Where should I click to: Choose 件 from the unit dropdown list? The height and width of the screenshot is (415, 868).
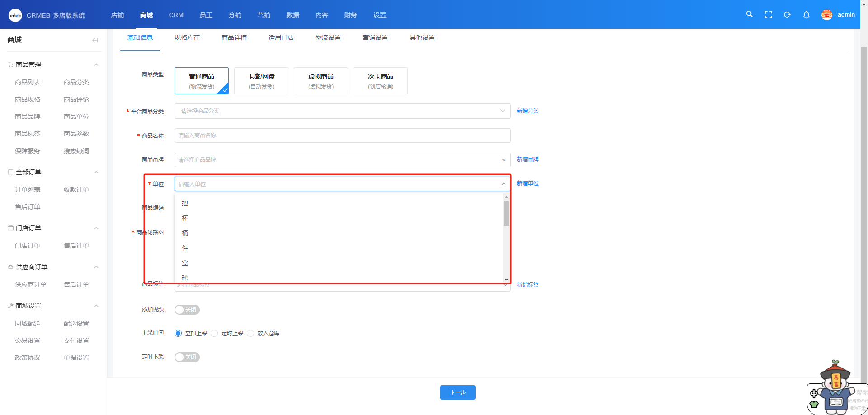tap(185, 248)
